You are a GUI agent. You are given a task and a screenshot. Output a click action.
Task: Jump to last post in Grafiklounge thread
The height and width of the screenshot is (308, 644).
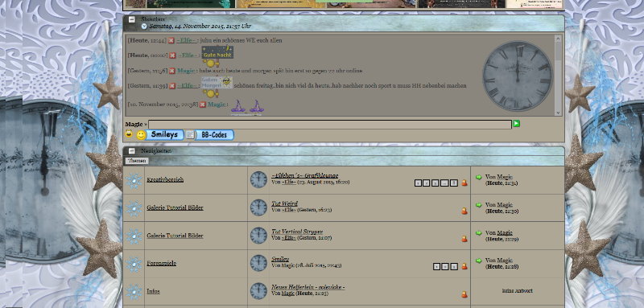[478, 177]
